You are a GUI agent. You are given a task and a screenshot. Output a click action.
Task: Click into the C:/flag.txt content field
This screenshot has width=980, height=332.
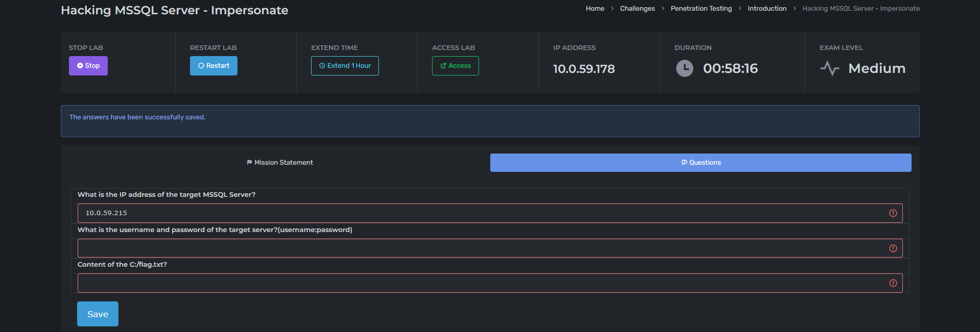coord(480,283)
